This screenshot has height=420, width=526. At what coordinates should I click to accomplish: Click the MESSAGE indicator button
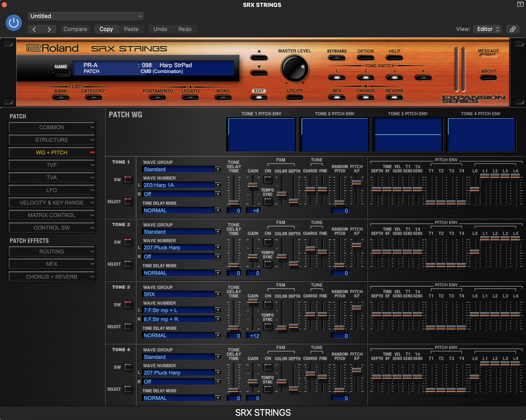(488, 56)
